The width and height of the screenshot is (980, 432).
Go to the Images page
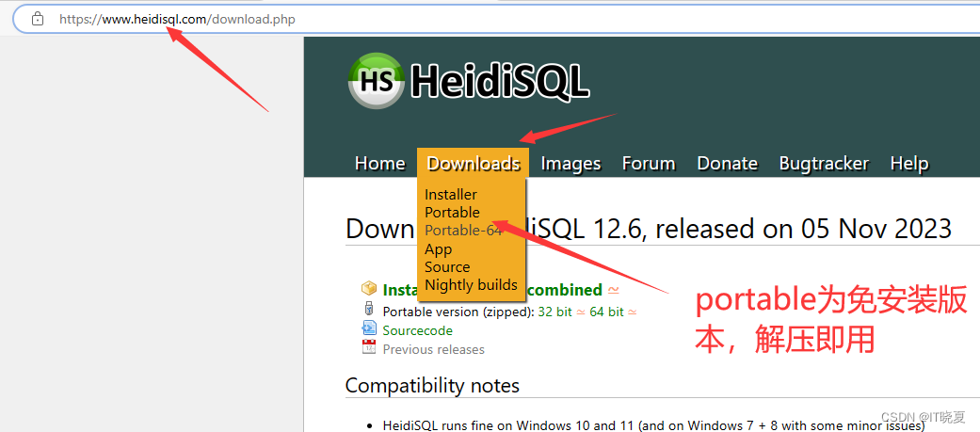570,164
